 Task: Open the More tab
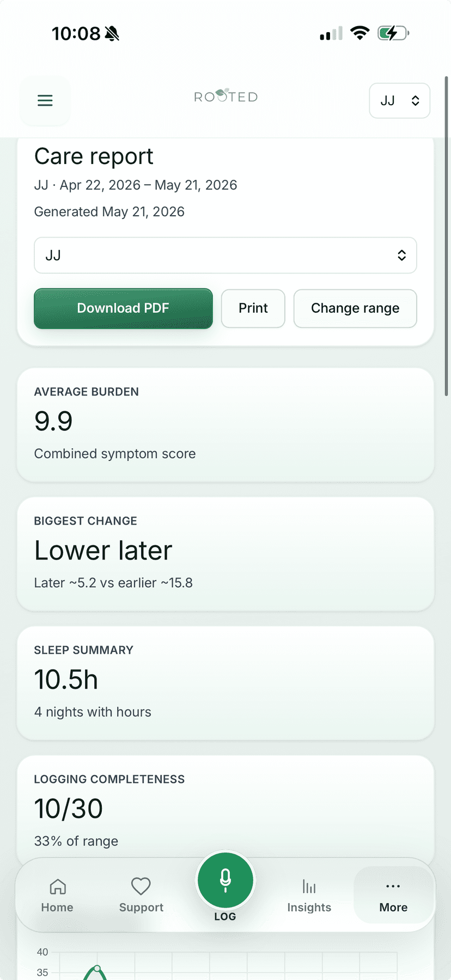393,895
